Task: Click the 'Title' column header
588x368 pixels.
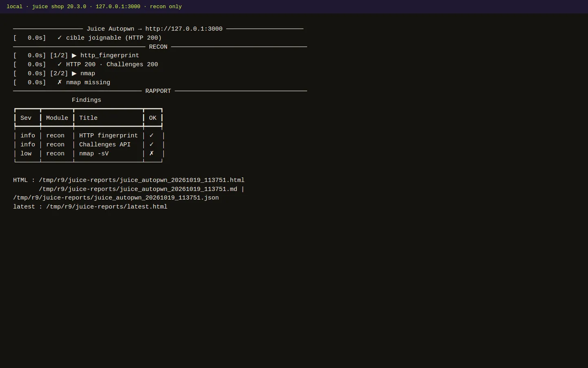Action: coord(88,118)
